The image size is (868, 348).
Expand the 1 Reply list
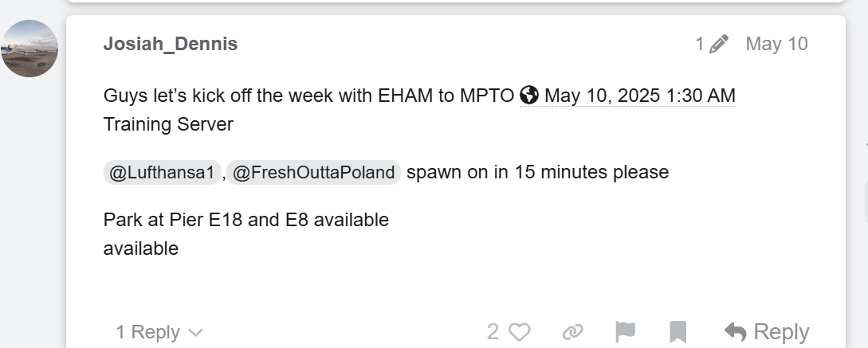coord(159,332)
